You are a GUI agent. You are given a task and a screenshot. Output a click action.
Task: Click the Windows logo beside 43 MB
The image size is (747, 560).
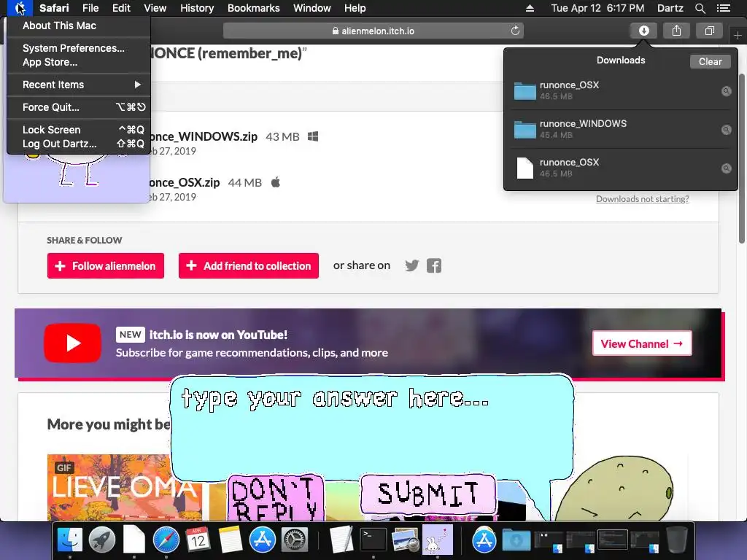(313, 136)
